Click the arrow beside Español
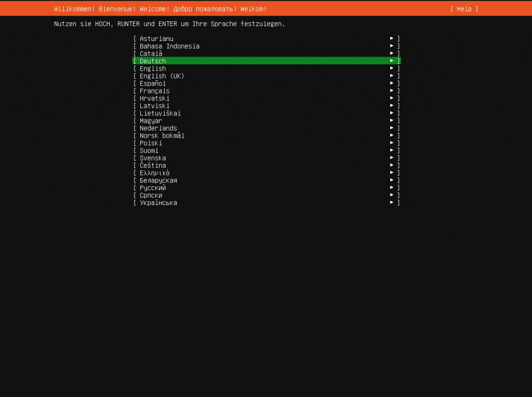Image resolution: width=532 pixels, height=397 pixels. tap(392, 83)
